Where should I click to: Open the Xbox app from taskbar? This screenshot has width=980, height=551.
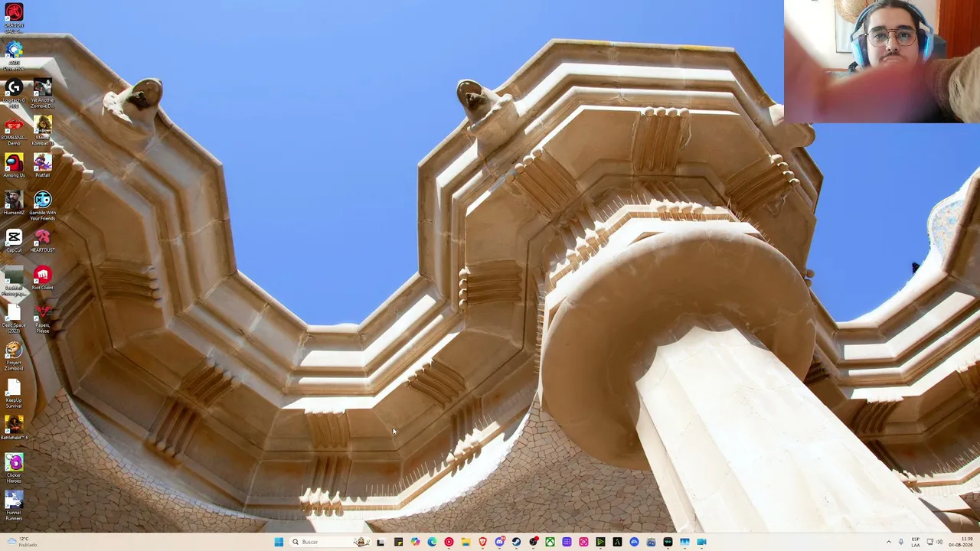point(550,542)
